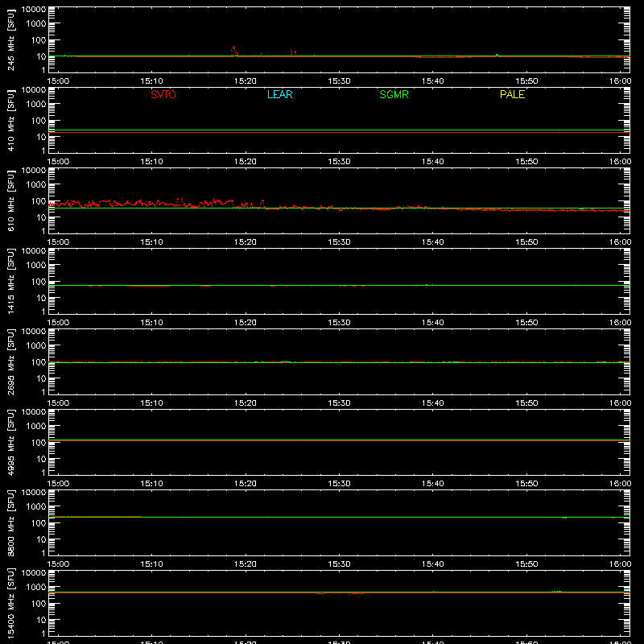Click the 1000 y-axis value on the 410 MHz plot
Image resolution: width=644 pixels, height=644 pixels.
(x=36, y=104)
